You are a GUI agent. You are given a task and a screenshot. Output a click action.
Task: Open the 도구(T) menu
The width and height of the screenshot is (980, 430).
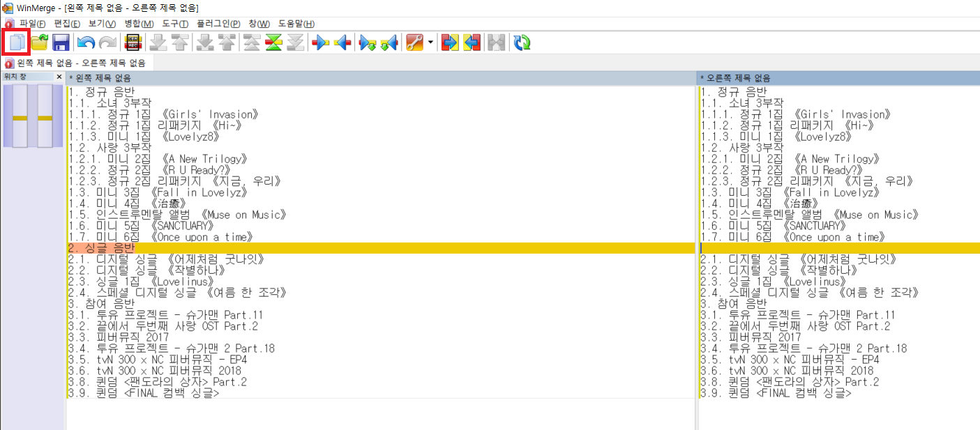(x=175, y=24)
